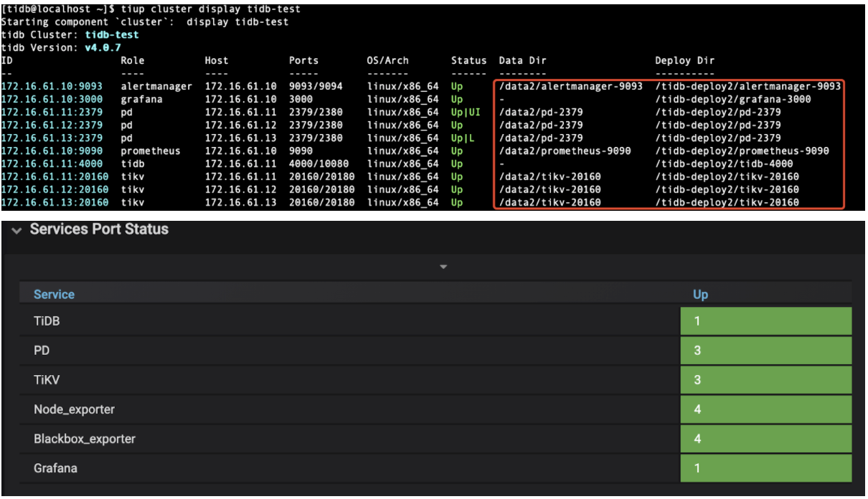The image size is (868, 499).
Task: Click ID 172.16.61.12:20160 in terminal
Action: pos(55,189)
